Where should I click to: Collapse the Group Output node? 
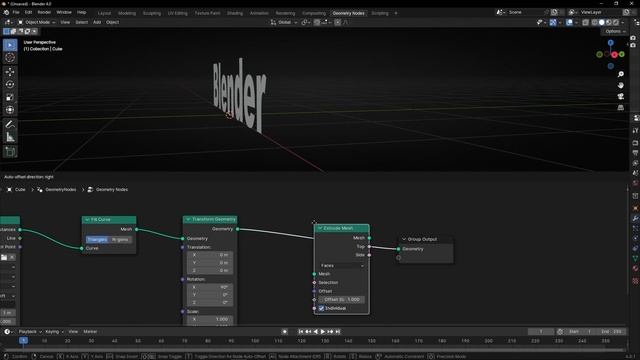[404, 239]
